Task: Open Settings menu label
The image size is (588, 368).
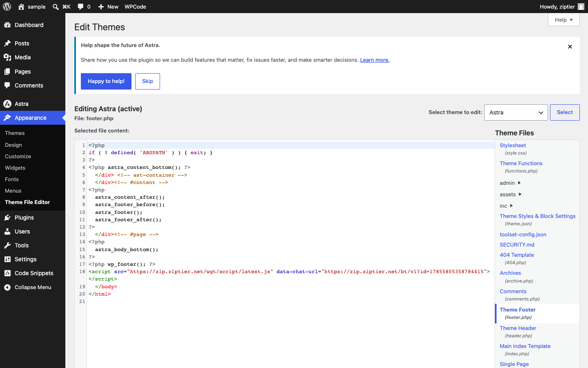Action: pyautogui.click(x=25, y=259)
